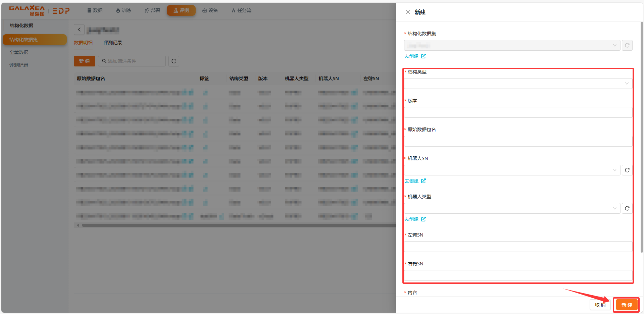
Task: Refresh the 结构化数据集 dropdown options
Action: [627, 45]
